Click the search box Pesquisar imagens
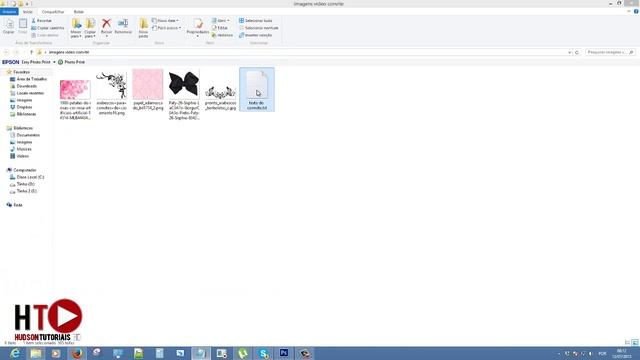 610,52
